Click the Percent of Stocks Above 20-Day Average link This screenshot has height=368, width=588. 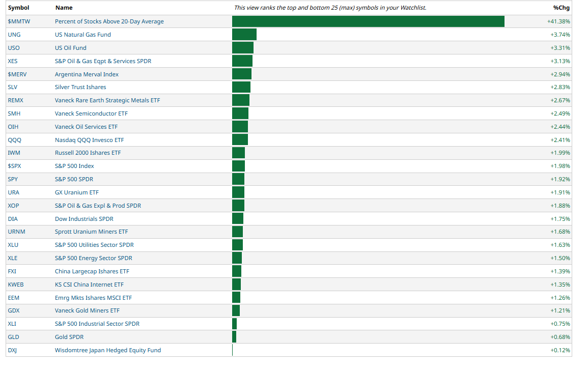pyautogui.click(x=109, y=21)
